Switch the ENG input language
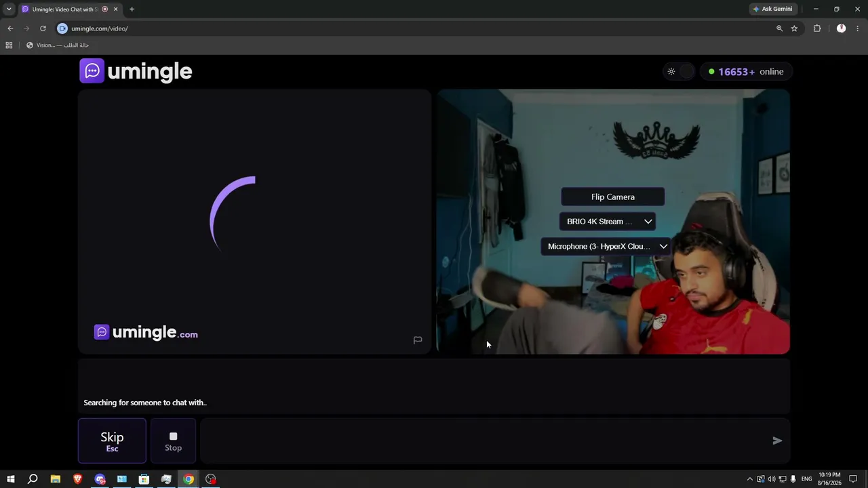The height and width of the screenshot is (488, 868). [x=806, y=479]
